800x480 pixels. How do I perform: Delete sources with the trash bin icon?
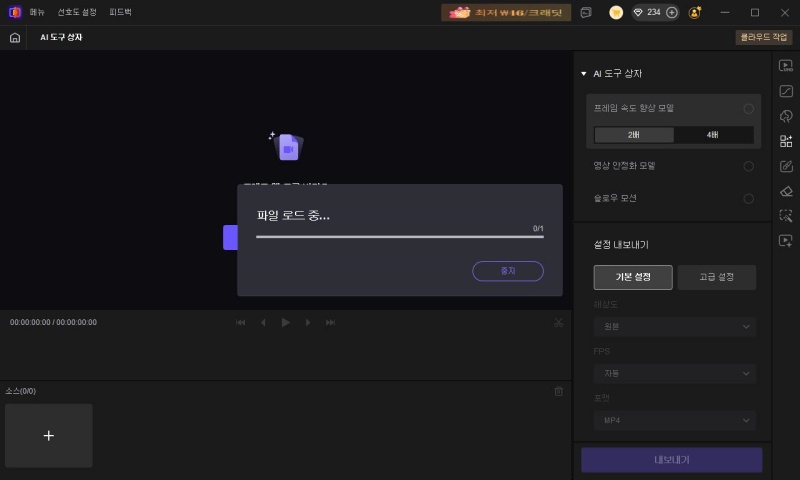(x=559, y=391)
